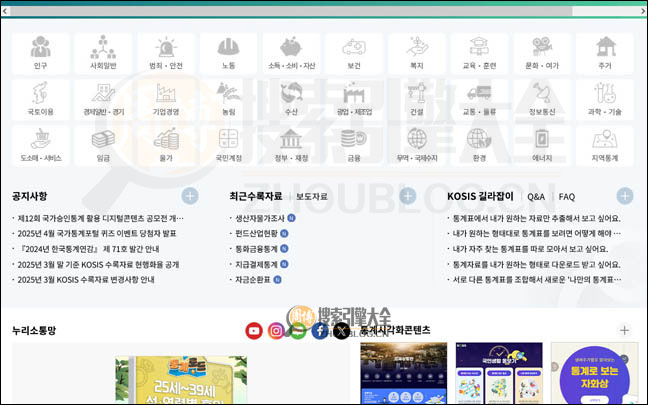This screenshot has height=405, width=648.
Task: Open the Facebook social icon
Action: tap(320, 331)
